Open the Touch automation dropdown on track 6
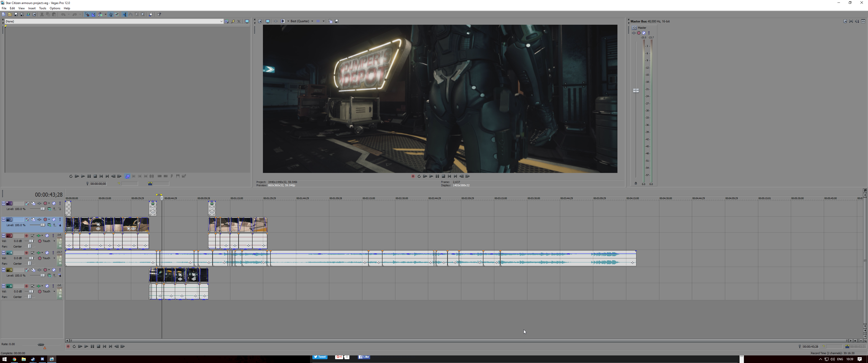 pyautogui.click(x=54, y=291)
